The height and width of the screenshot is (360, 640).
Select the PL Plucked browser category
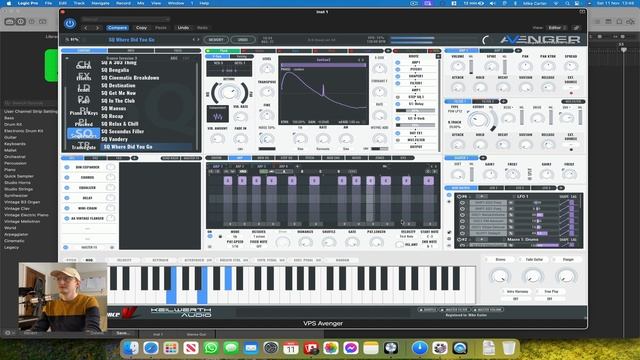tap(83, 122)
